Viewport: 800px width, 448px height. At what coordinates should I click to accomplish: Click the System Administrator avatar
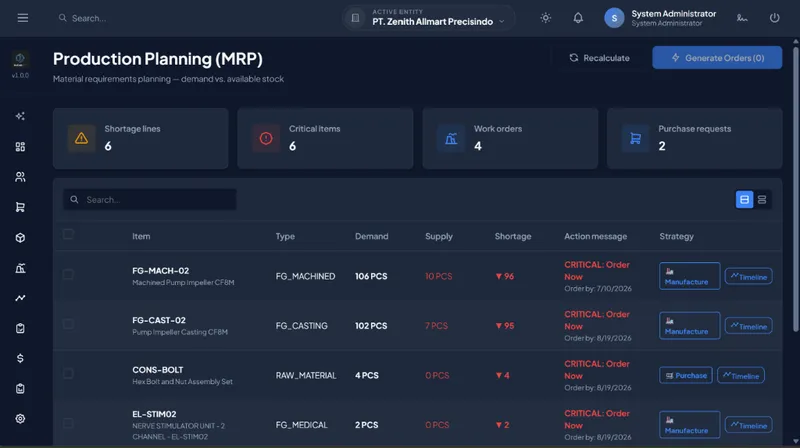614,18
